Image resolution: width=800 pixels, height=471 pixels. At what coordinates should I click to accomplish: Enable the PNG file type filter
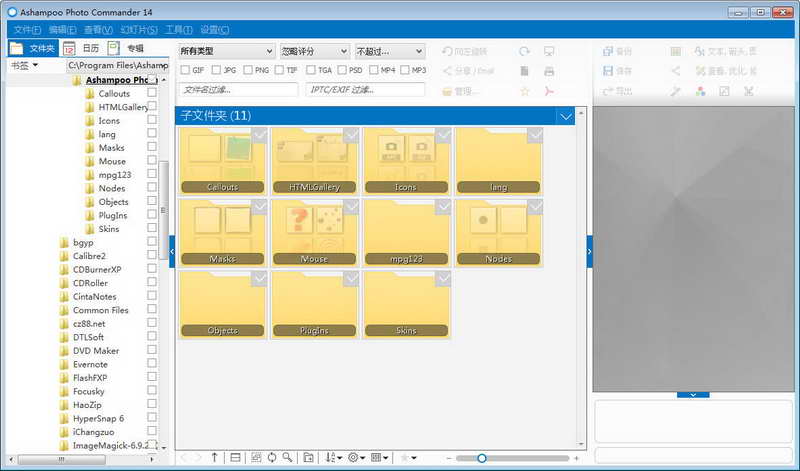click(x=248, y=70)
